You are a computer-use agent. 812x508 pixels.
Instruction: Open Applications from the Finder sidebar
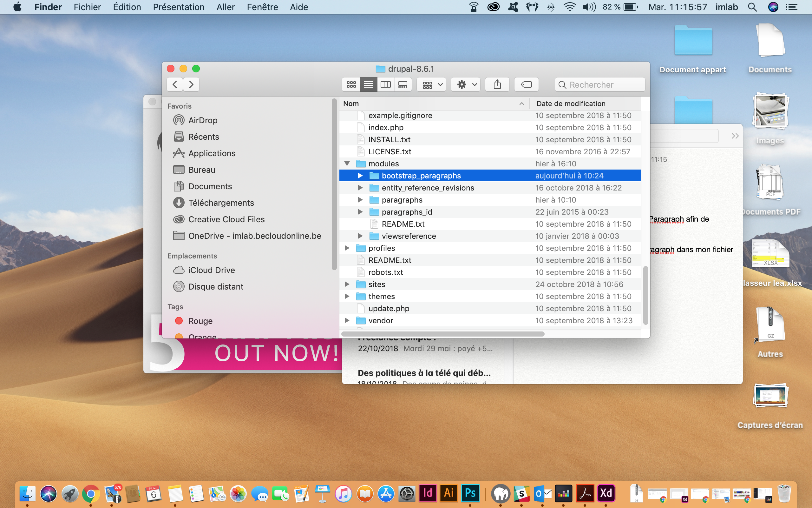coord(212,153)
